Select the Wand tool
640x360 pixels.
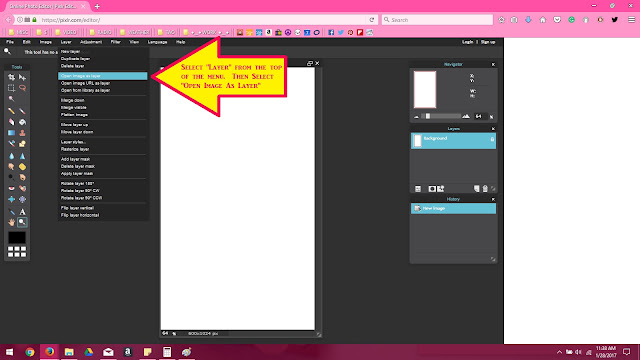point(11,99)
